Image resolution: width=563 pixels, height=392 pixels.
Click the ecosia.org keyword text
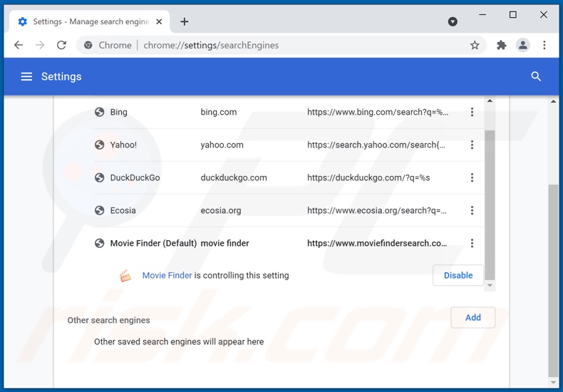pos(220,210)
